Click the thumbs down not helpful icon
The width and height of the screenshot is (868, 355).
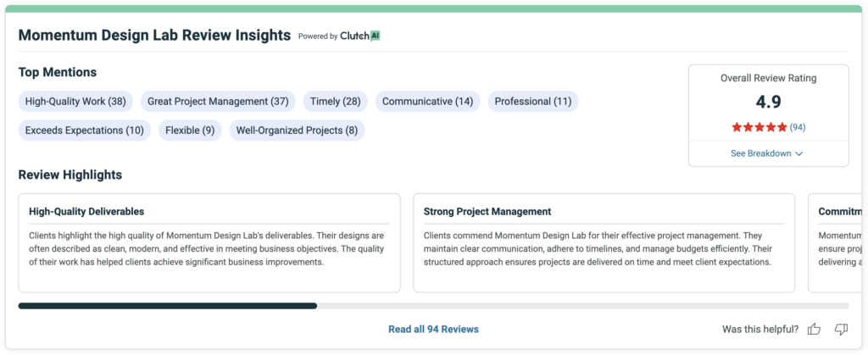[x=841, y=330]
